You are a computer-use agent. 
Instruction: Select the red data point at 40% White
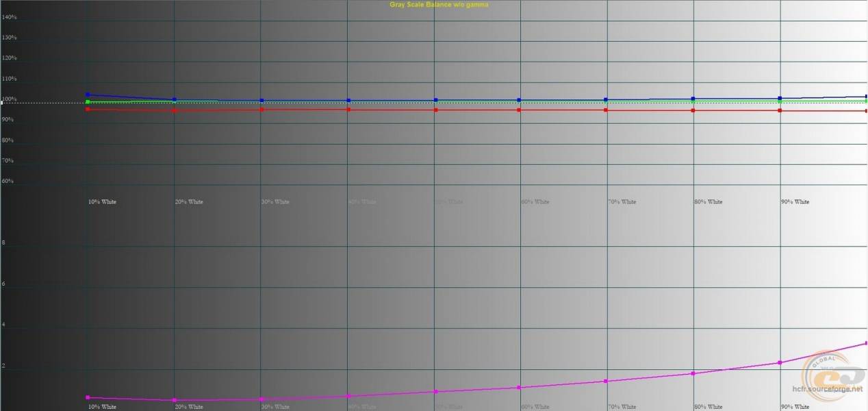coord(348,110)
